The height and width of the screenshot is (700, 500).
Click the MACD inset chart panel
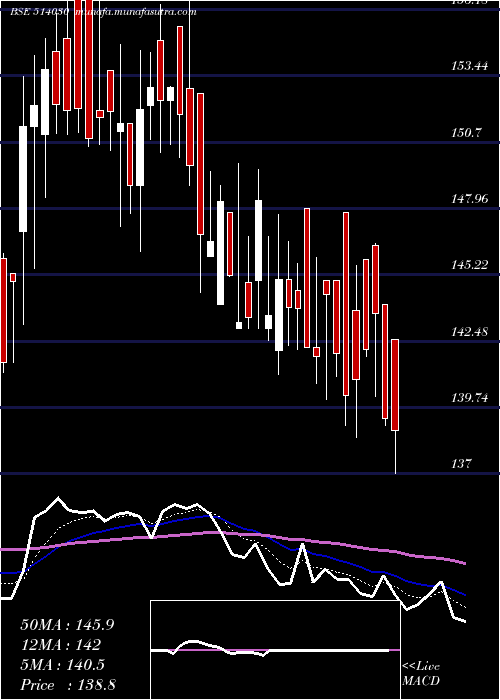275,650
